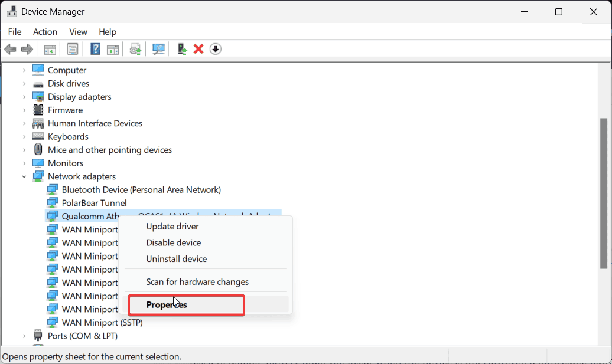
Task: Toggle the action pane toolbar icon
Action: coord(113,49)
